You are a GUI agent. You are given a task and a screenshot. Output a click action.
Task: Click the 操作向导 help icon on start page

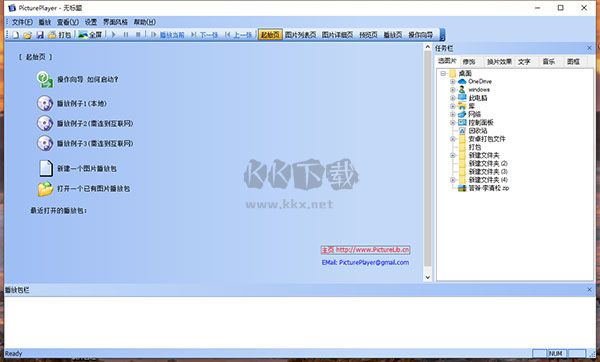click(x=45, y=80)
